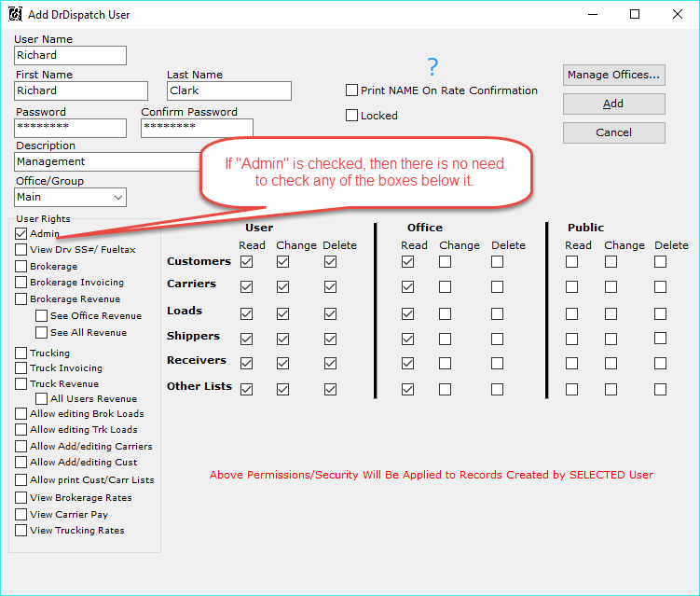Check Shippers Public Change permission
The width and height of the screenshot is (700, 596).
click(x=611, y=340)
